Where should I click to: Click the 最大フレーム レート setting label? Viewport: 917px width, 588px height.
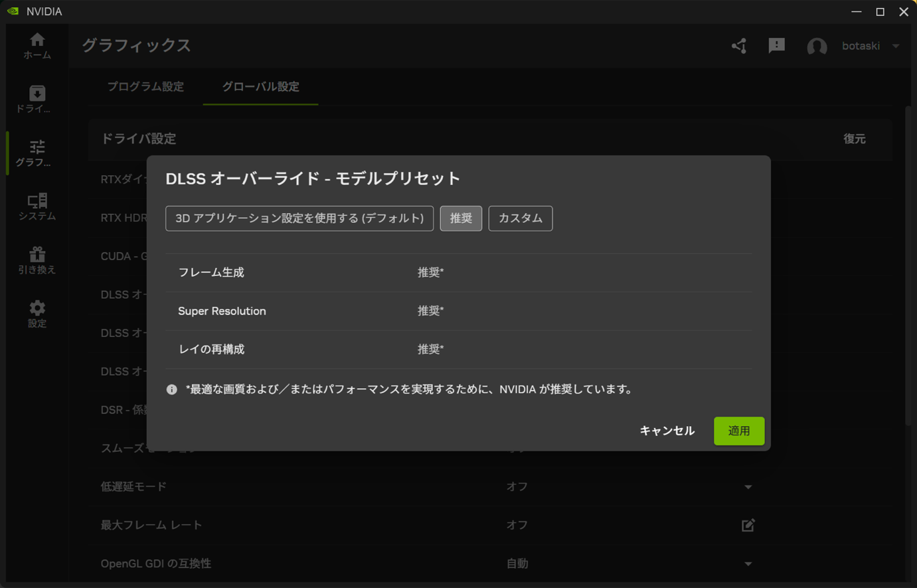point(151,525)
